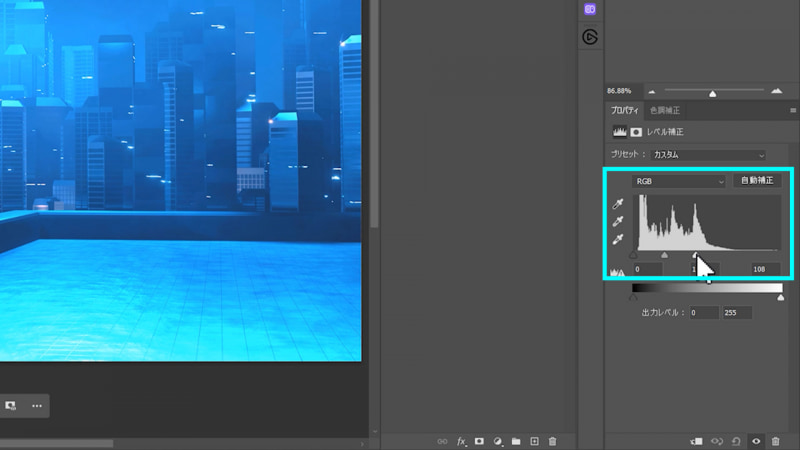Click the input midtone slider handle

coord(664,254)
